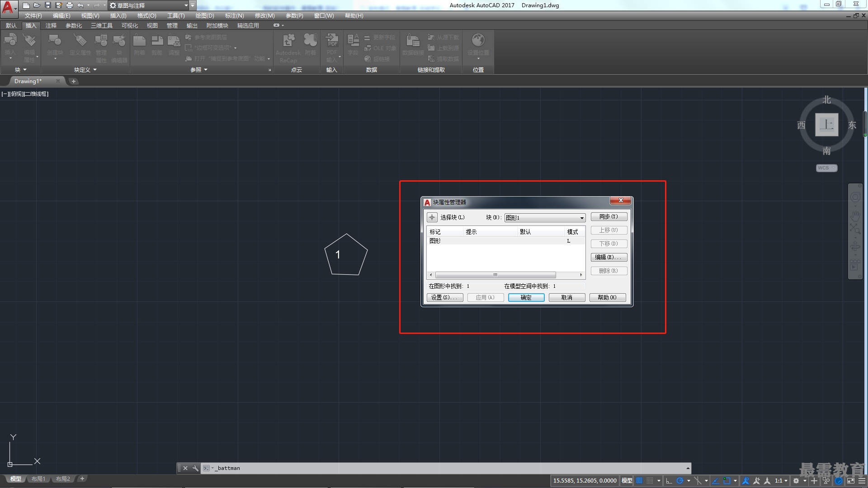Expand the 参照 ribbon panel

(199, 70)
